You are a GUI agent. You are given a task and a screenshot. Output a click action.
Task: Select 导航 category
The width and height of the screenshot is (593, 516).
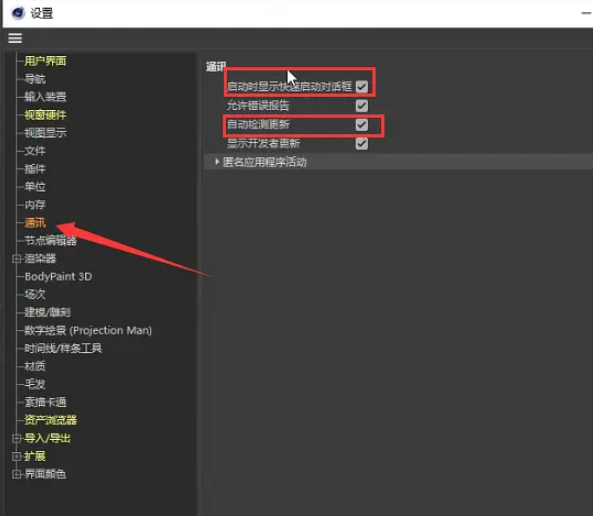click(x=35, y=79)
